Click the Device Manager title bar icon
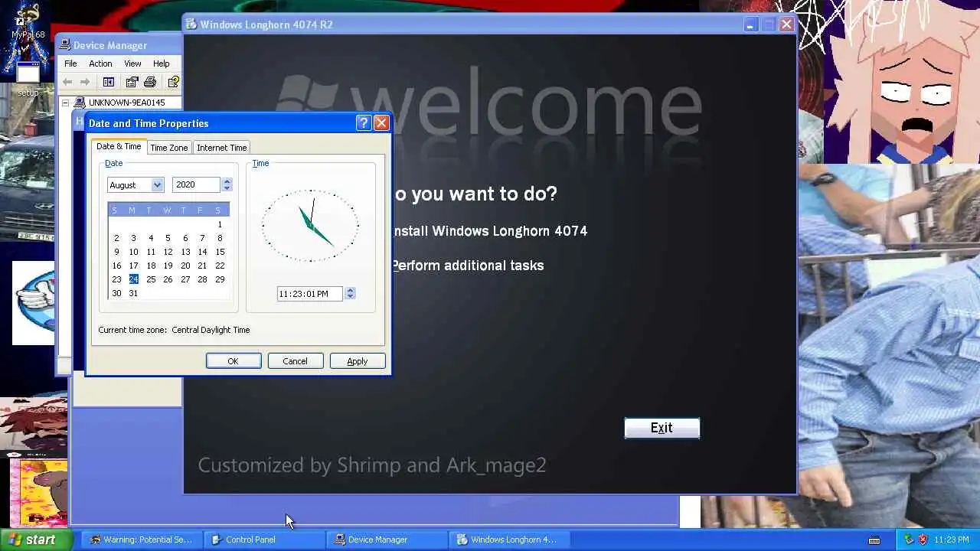The height and width of the screenshot is (551, 980). coord(66,45)
